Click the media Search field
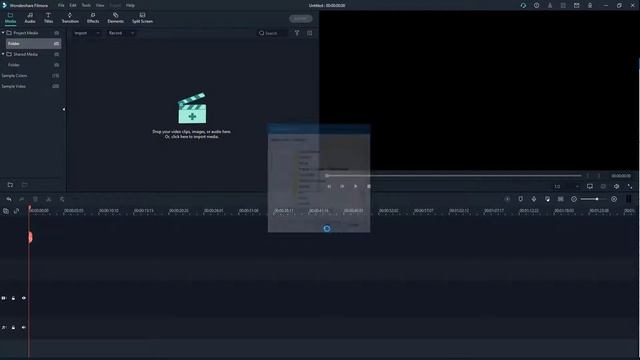Image resolution: width=640 pixels, height=360 pixels. [x=272, y=33]
